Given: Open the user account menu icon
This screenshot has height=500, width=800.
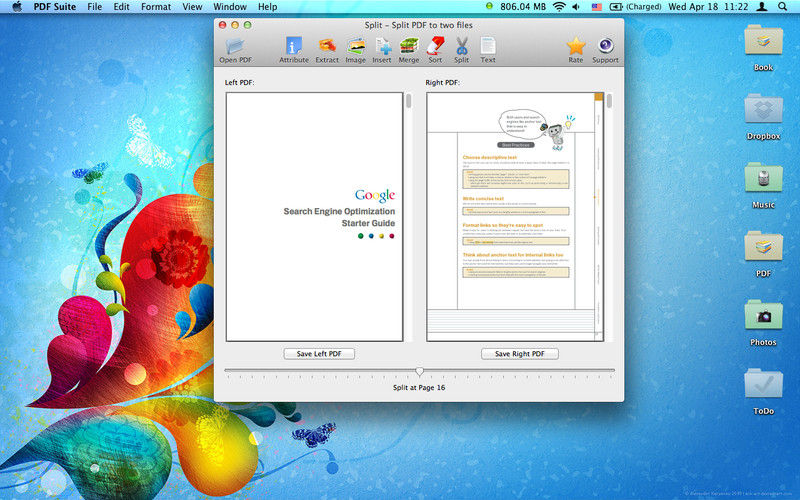Looking at the screenshot, I should [762, 7].
